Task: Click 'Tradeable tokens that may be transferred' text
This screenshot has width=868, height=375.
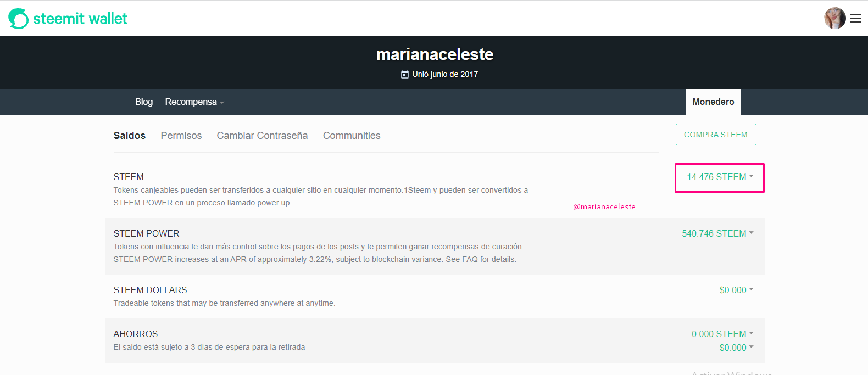Action: [x=224, y=303]
